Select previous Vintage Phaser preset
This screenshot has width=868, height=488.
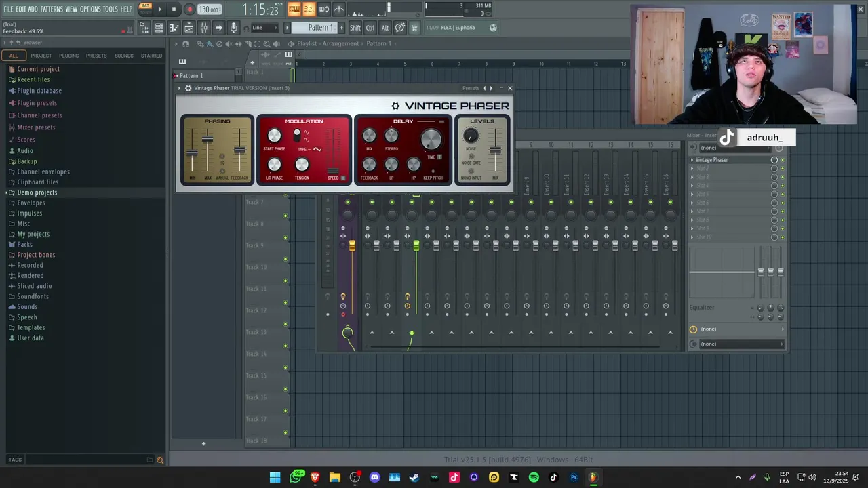point(484,88)
